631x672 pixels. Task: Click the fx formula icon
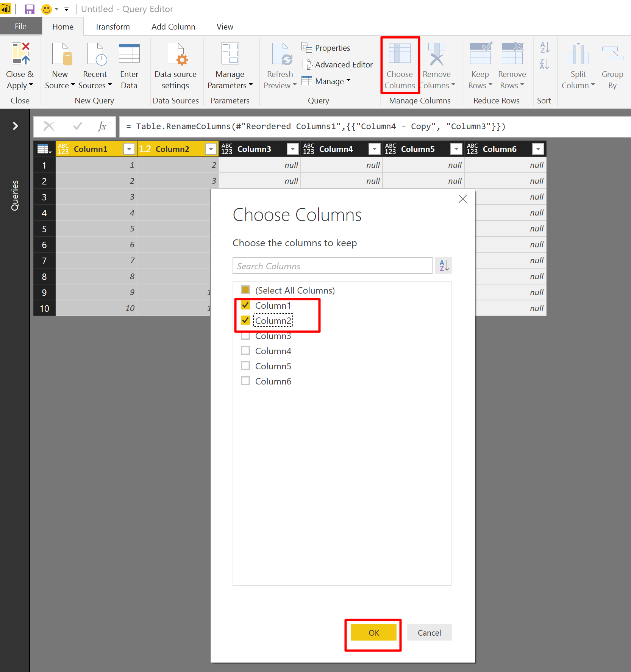(x=102, y=126)
